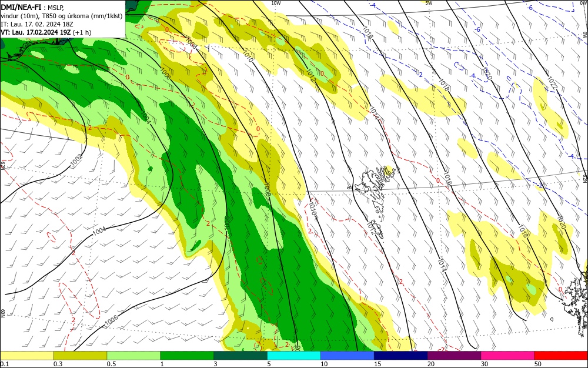Select the light green 0.5–1 legend swatch

pyautogui.click(x=133, y=356)
